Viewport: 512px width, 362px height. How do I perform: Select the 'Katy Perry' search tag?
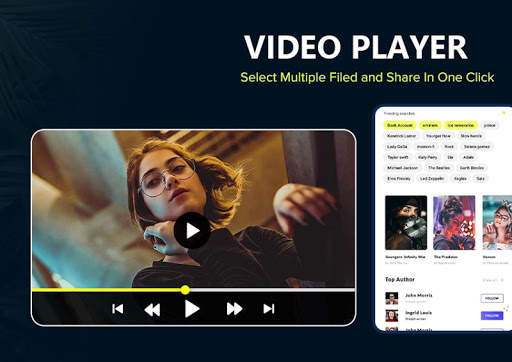coord(428,157)
